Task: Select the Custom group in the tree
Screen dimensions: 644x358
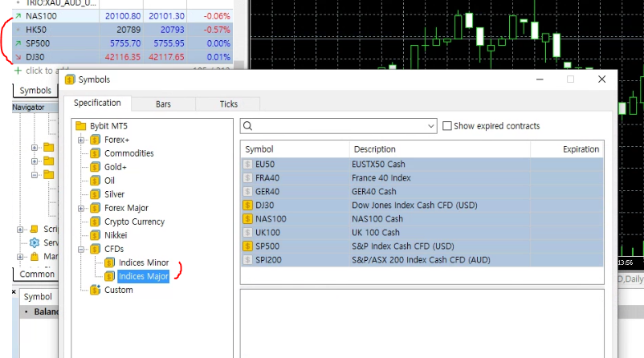Action: tap(119, 290)
